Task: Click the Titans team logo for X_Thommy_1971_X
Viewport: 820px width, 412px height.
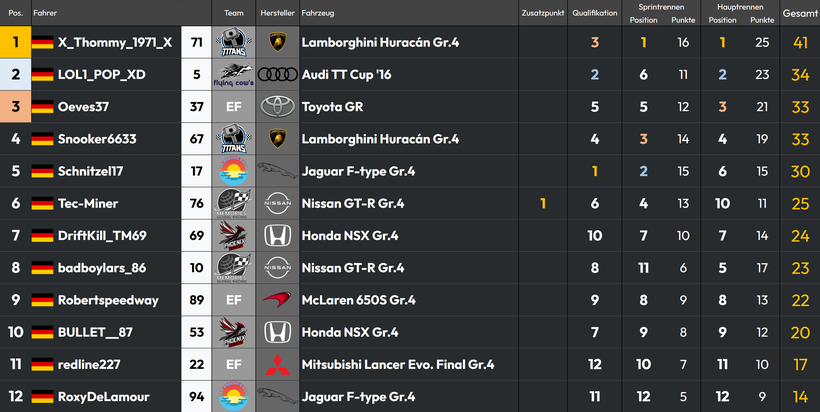Action: pos(234,42)
